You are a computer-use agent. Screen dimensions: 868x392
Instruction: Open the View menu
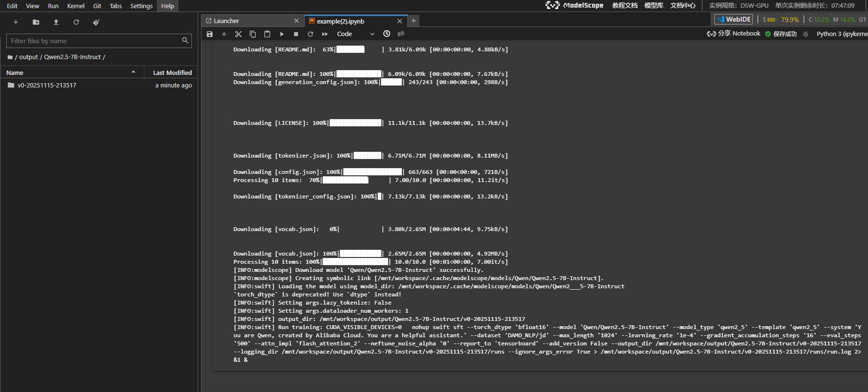pos(33,6)
